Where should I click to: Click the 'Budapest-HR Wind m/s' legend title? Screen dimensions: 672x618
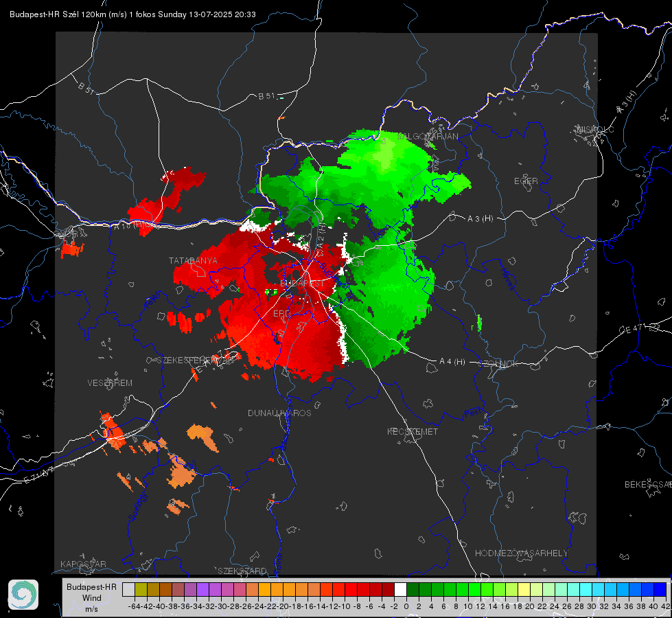(92, 598)
